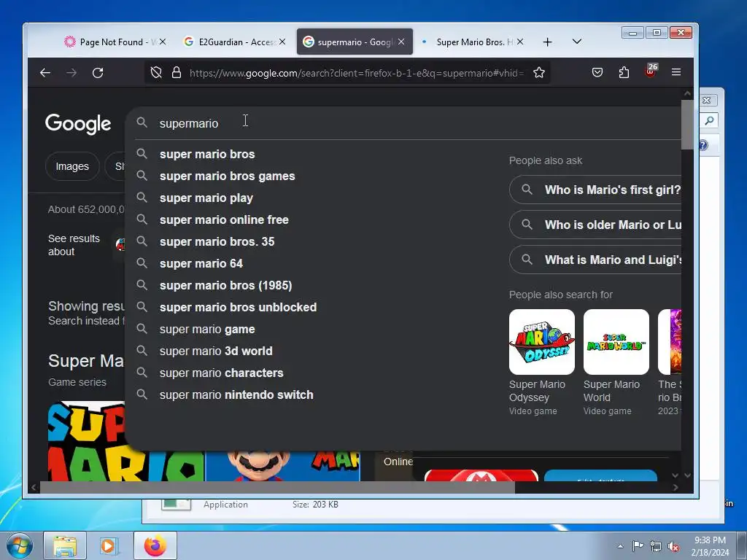This screenshot has width=747, height=560.
Task: Click the 'Search instead' link
Action: point(86,321)
